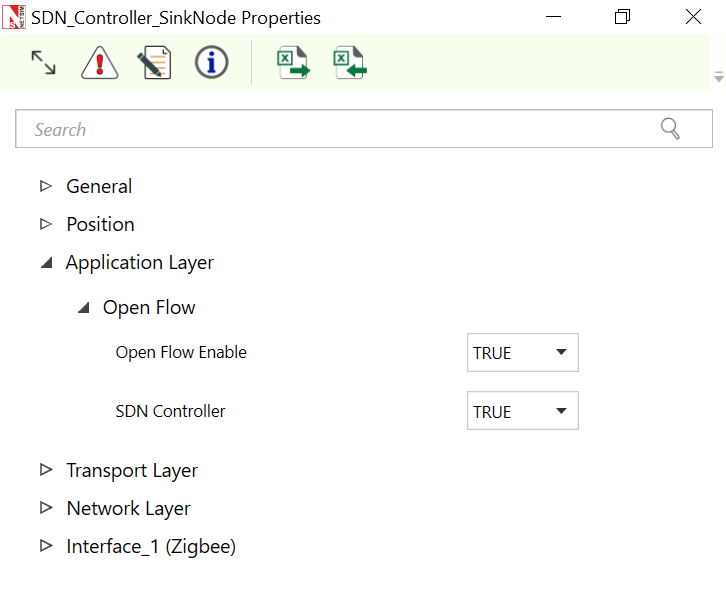Viewport: 726px width, 597px height.
Task: Open the SDN Controller dropdown
Action: (x=522, y=412)
